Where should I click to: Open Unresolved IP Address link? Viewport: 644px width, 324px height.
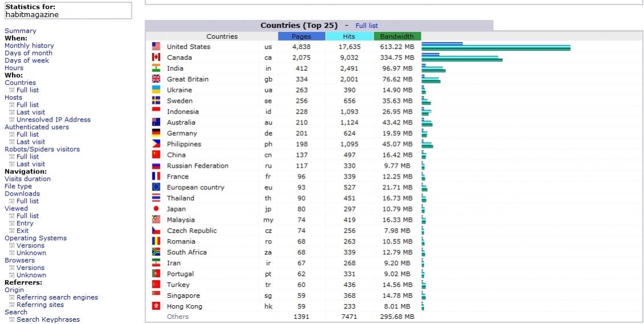(54, 119)
